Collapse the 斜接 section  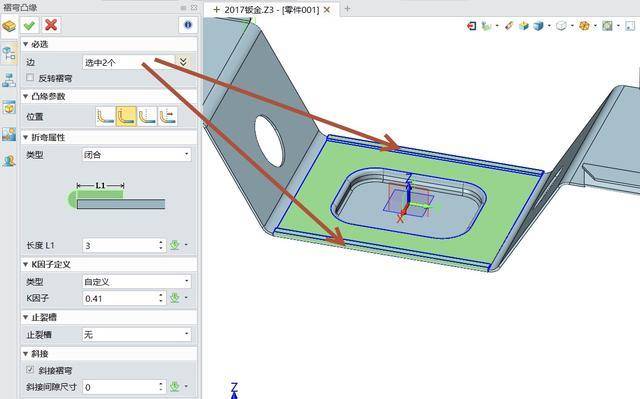click(x=26, y=353)
